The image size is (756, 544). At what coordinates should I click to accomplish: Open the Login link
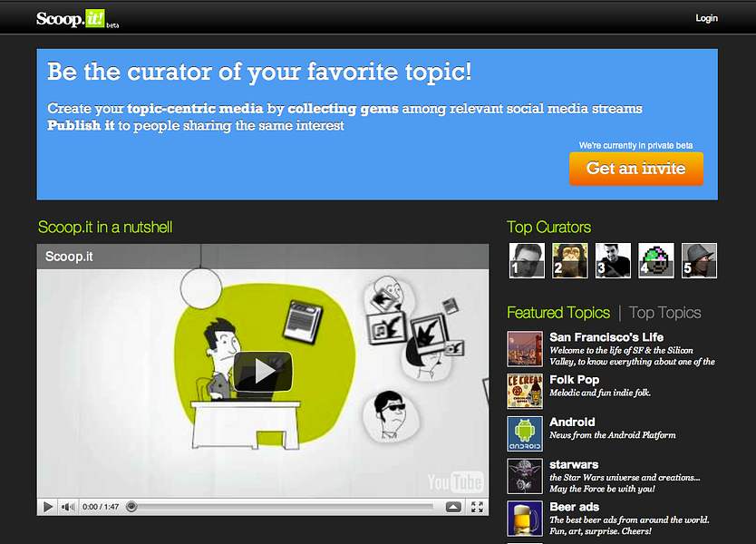pos(706,18)
